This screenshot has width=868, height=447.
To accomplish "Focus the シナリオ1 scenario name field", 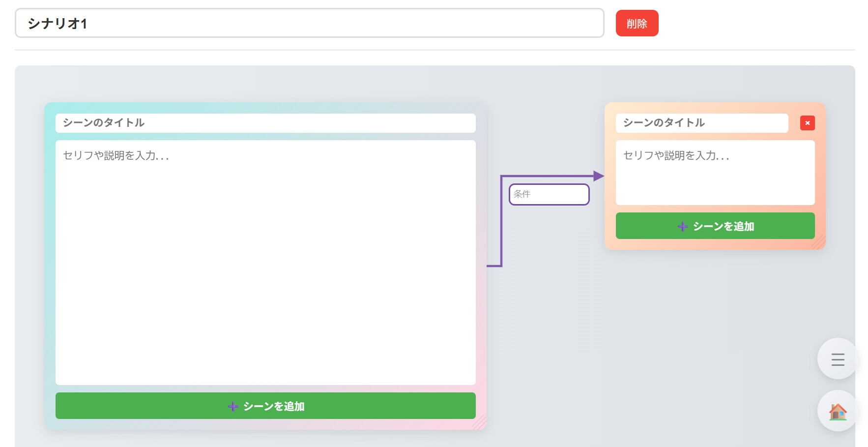I will click(x=309, y=23).
